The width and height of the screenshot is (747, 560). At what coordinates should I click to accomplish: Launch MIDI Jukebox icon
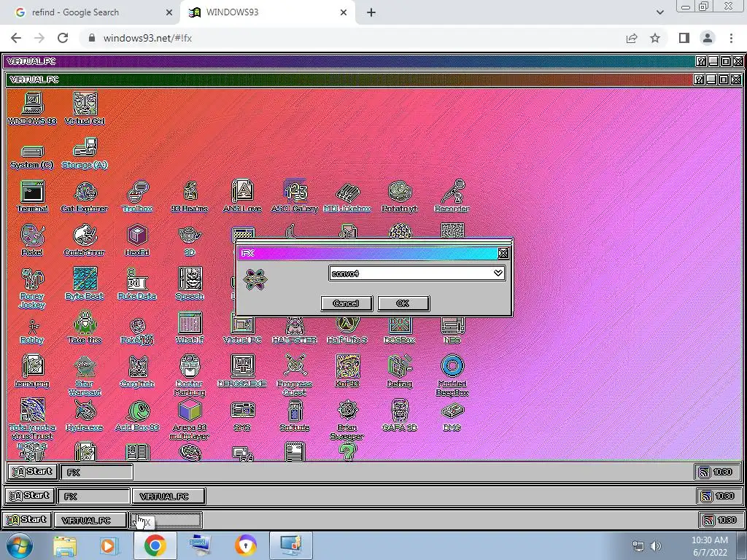347,196
